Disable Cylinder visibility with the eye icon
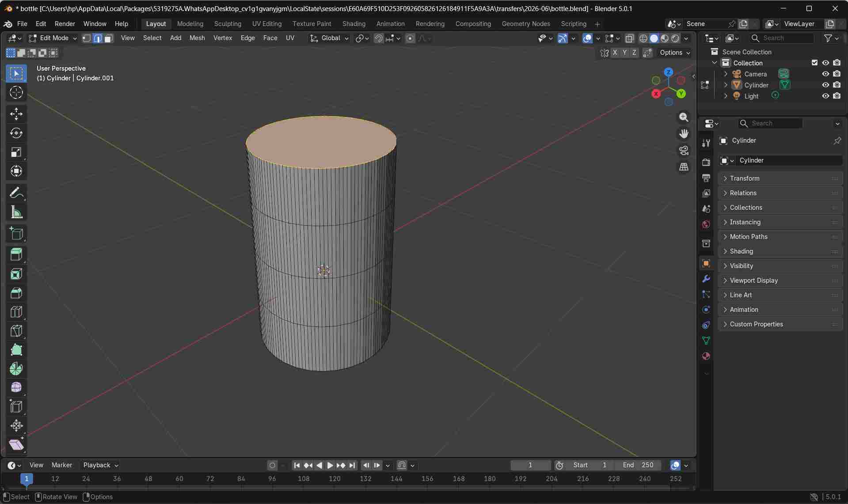 pos(826,85)
